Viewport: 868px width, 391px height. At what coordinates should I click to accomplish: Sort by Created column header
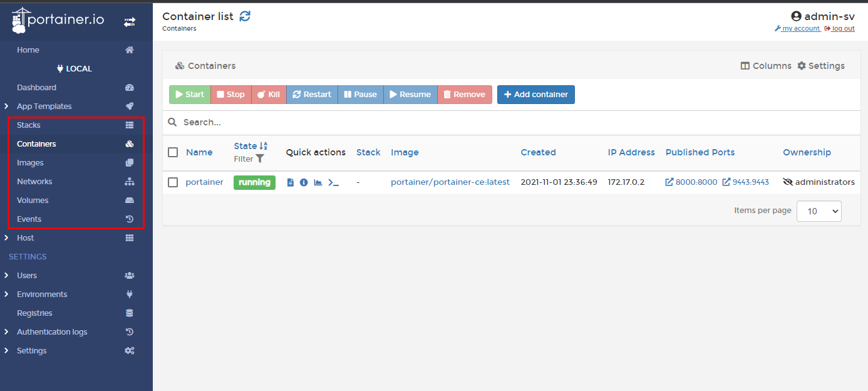[539, 152]
